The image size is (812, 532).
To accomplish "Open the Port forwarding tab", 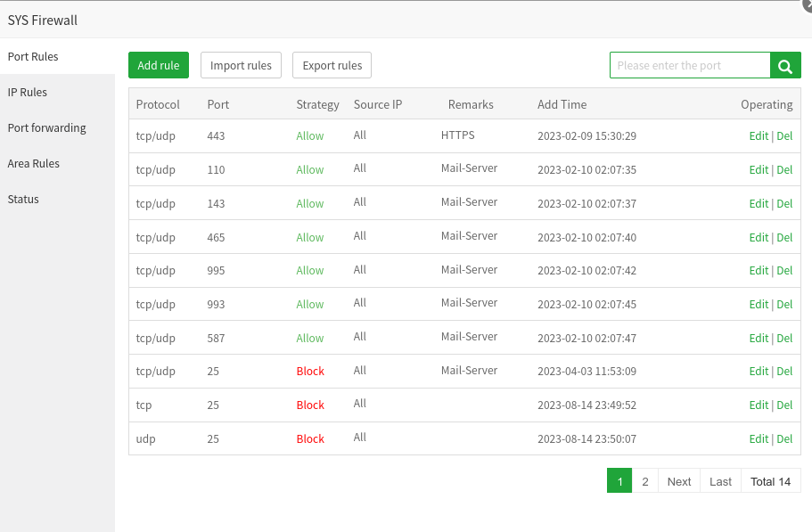I will (47, 127).
